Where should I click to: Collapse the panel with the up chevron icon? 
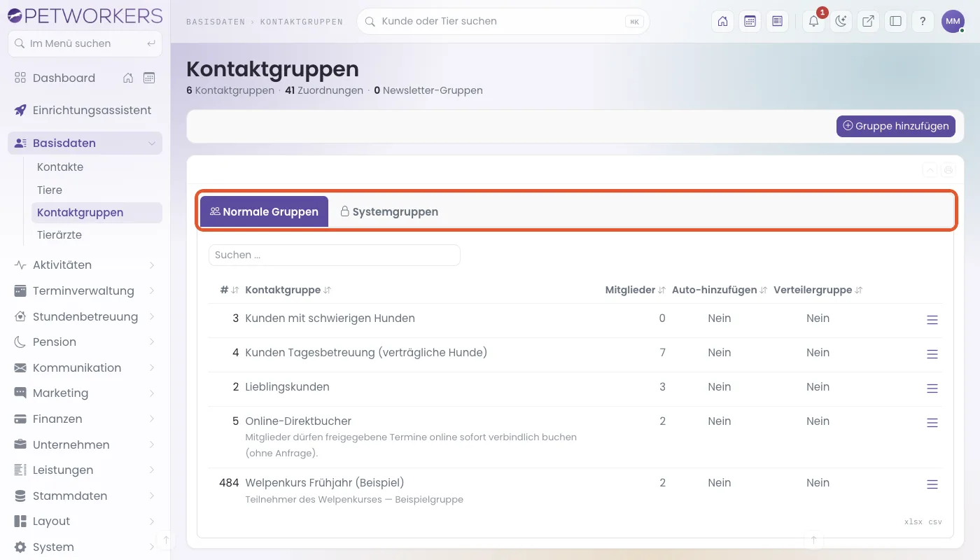pos(930,169)
